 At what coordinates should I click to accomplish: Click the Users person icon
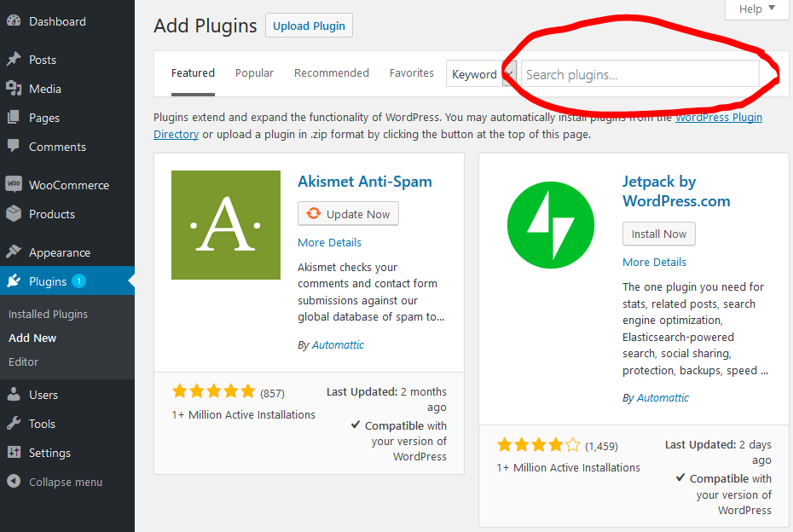point(14,395)
